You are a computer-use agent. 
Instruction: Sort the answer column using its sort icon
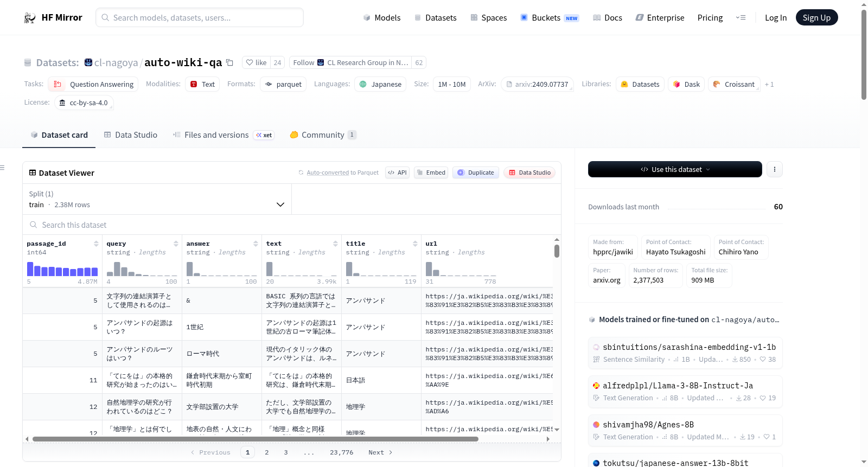tap(256, 244)
